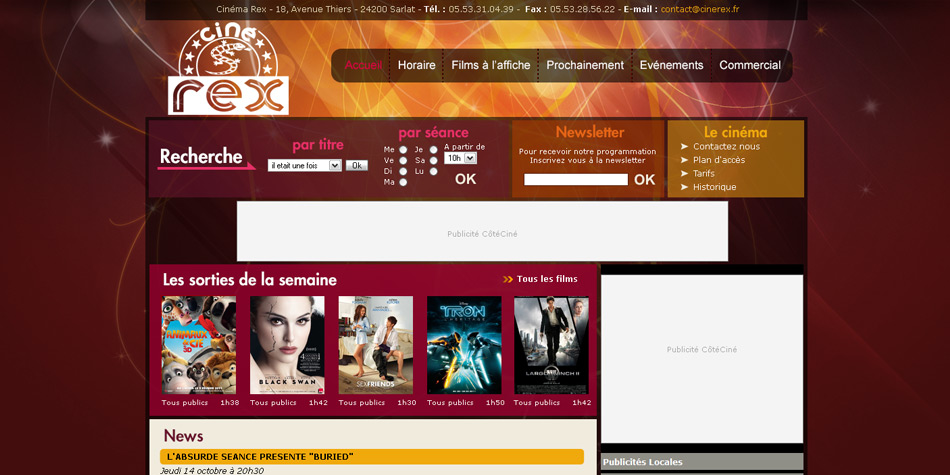The width and height of the screenshot is (950, 475).
Task: Open the Prochainement menu item
Action: (x=585, y=65)
